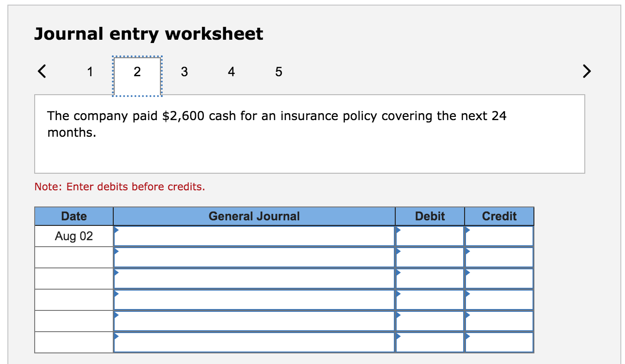The image size is (625, 364).
Task: Click the fourth row Credit field
Action: coord(499,300)
